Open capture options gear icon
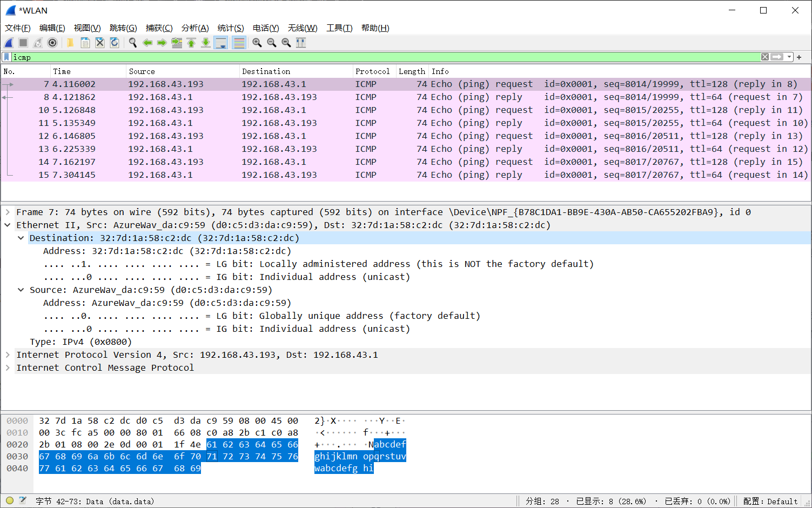812x508 pixels. (52, 43)
